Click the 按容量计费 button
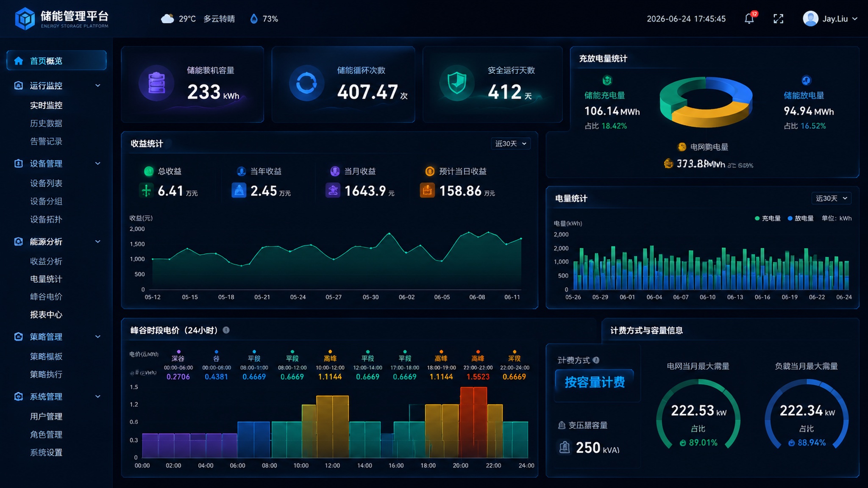Image resolution: width=868 pixels, height=488 pixels. tap(594, 382)
